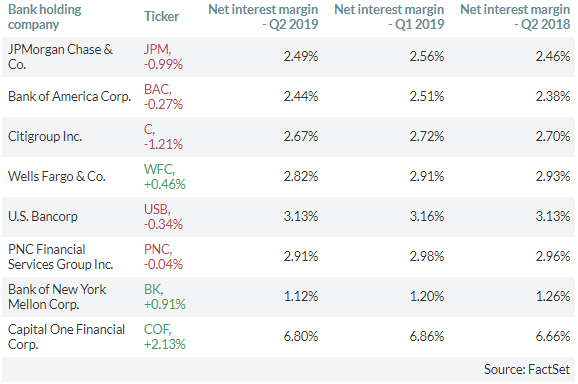
Task: Click Net interest margin Q2 2018 header
Action: coord(515,17)
